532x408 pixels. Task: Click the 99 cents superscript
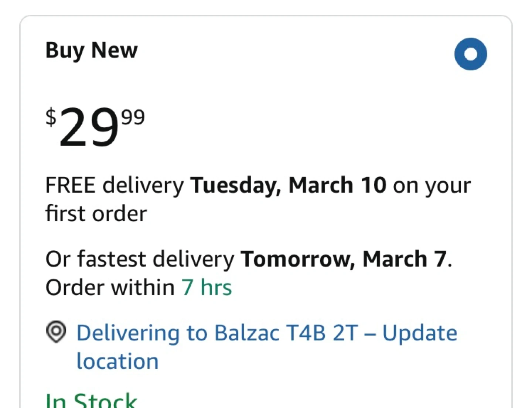[133, 118]
